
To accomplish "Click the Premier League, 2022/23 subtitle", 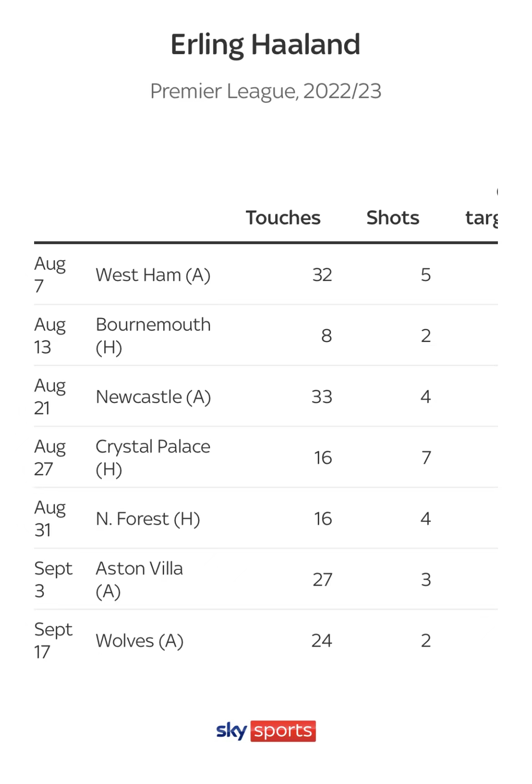I will tap(266, 91).
